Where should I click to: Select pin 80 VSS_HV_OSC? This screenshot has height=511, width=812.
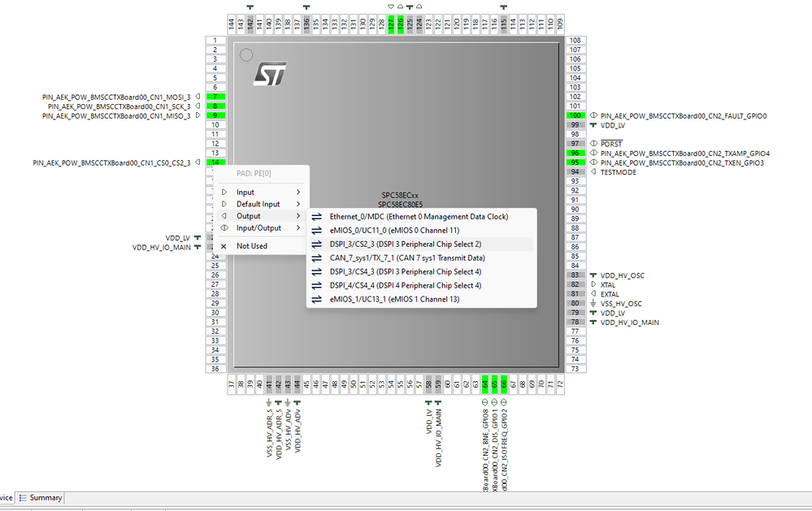click(x=575, y=303)
